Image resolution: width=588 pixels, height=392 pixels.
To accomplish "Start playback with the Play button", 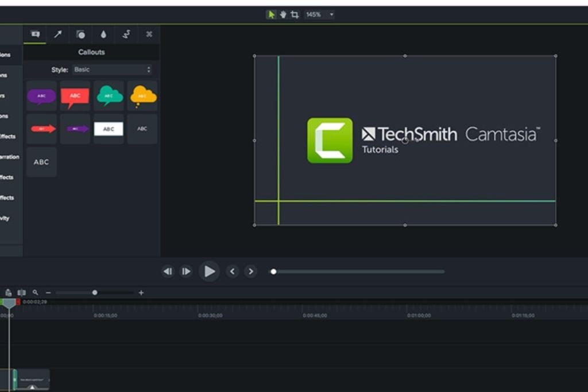I will 209,271.
